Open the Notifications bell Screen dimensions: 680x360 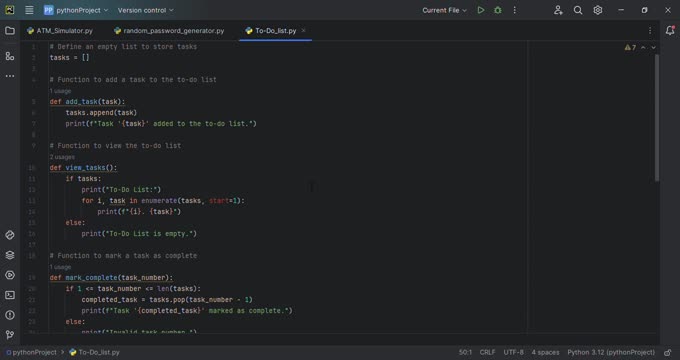(x=670, y=30)
